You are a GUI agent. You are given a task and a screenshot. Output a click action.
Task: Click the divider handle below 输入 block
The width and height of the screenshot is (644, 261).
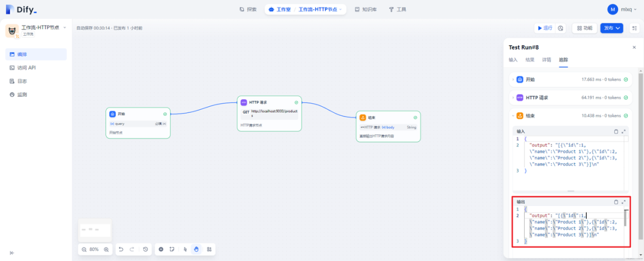571,191
